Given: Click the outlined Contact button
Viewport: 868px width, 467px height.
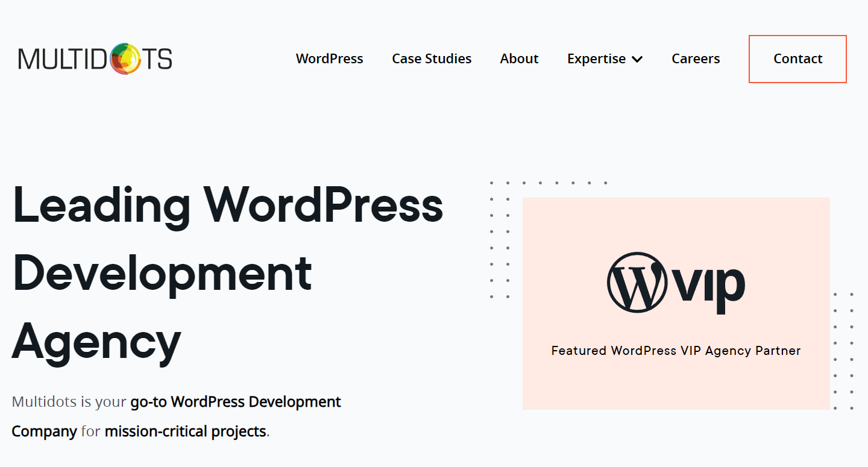Looking at the screenshot, I should (x=797, y=59).
